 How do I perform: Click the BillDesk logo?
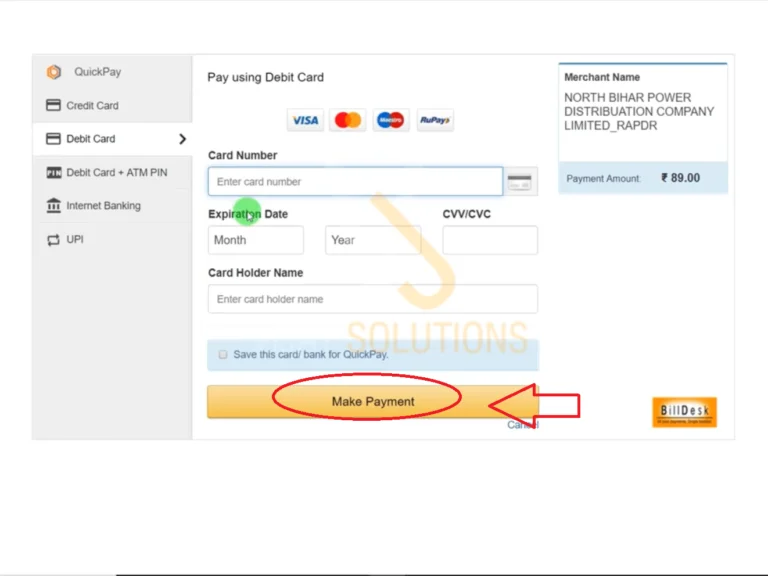[684, 412]
